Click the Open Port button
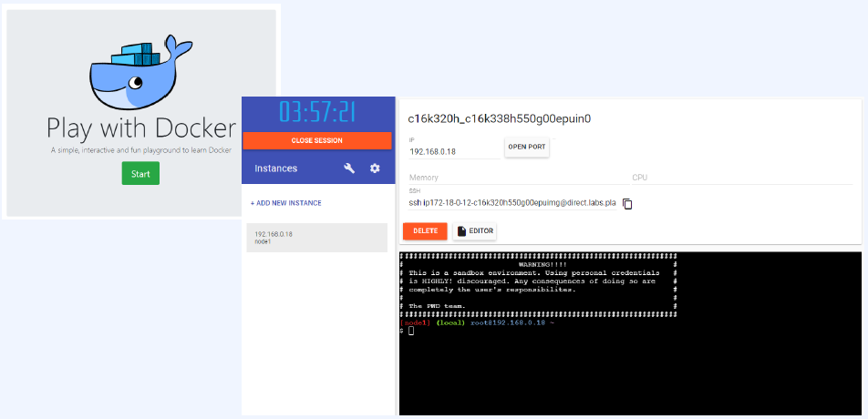The height and width of the screenshot is (419, 868). click(x=526, y=147)
